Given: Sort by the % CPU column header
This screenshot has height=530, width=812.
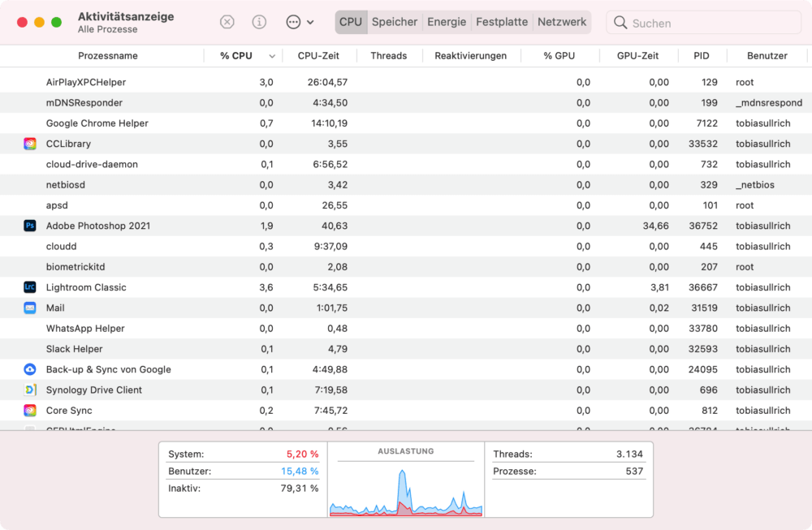Looking at the screenshot, I should point(236,56).
